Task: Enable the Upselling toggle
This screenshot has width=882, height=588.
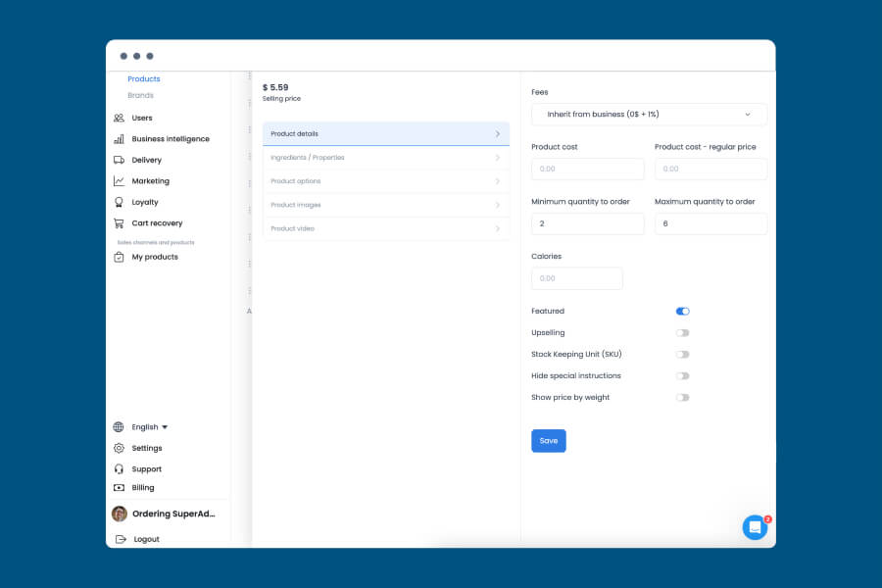Action: 682,332
